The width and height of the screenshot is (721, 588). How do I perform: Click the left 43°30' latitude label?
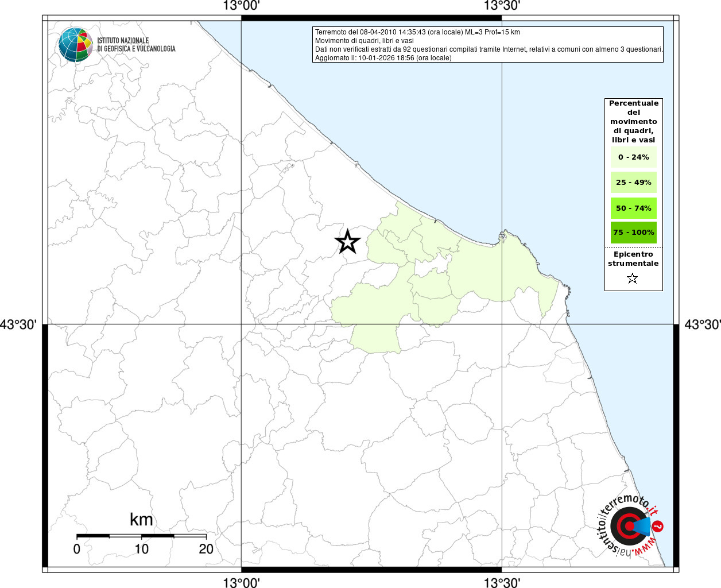pos(18,325)
